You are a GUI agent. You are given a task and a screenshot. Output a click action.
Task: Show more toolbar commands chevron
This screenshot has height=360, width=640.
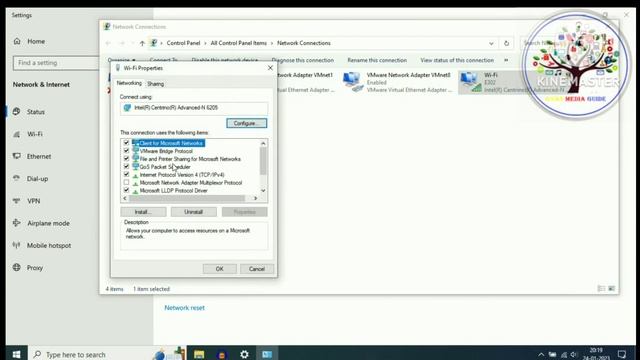coord(506,60)
